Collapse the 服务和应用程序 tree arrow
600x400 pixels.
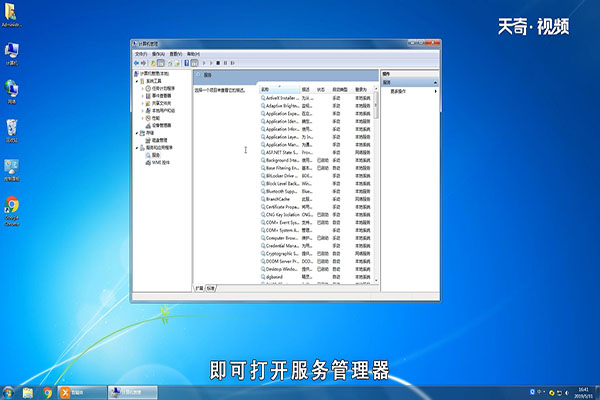[x=137, y=148]
